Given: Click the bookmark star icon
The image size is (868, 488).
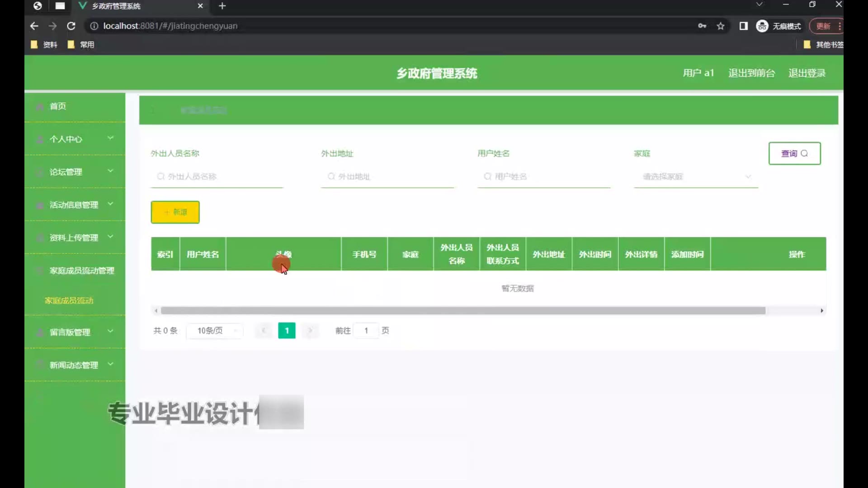Looking at the screenshot, I should (x=721, y=26).
